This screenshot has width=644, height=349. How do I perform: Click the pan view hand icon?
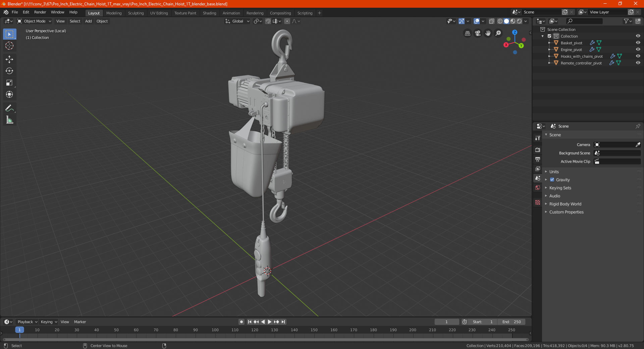click(x=488, y=33)
